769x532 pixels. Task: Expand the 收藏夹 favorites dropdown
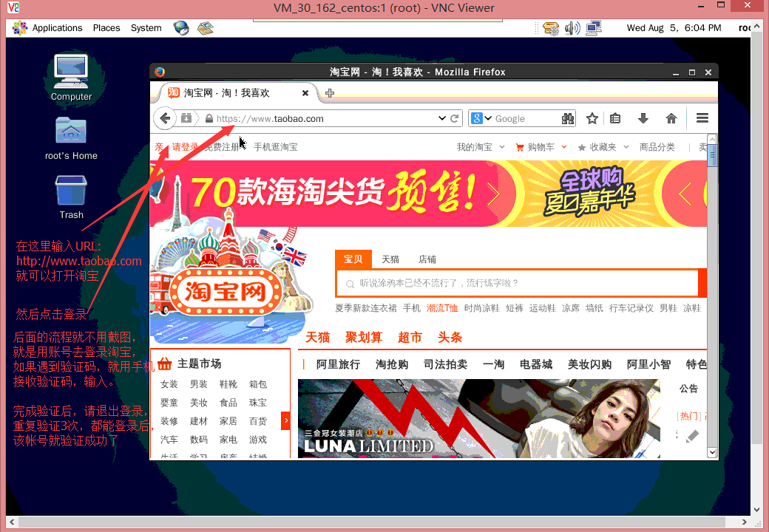coord(626,147)
